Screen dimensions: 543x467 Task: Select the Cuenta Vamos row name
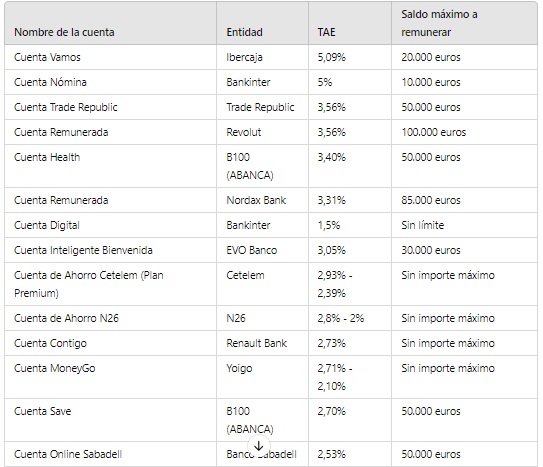pyautogui.click(x=47, y=57)
